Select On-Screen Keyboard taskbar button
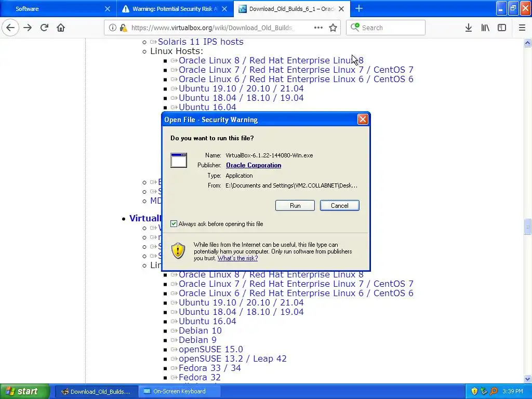The image size is (532, 399). pos(180,392)
